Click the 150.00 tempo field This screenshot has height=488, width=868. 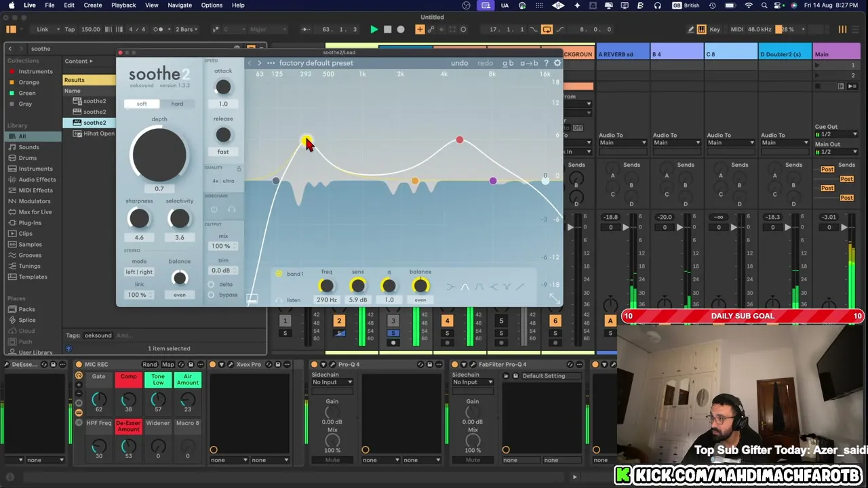[x=91, y=29]
